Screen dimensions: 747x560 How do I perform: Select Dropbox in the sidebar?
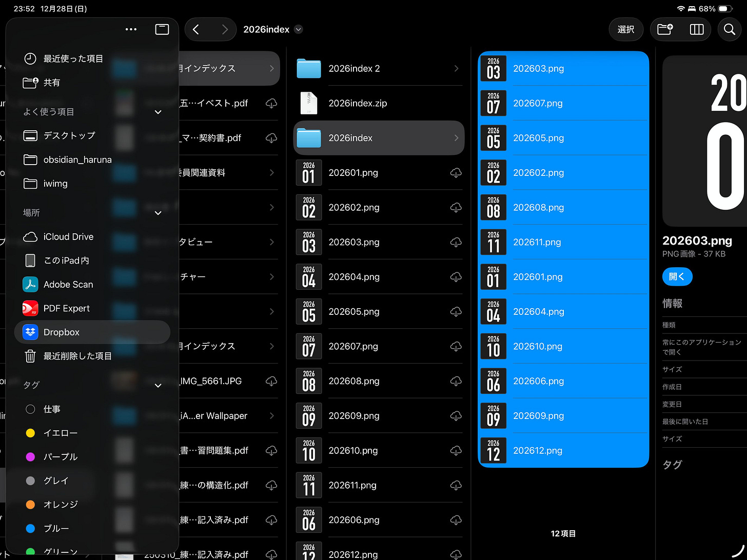(x=92, y=332)
